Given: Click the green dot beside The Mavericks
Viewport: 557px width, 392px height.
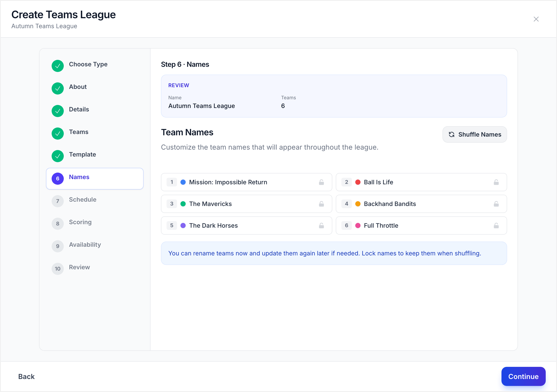Looking at the screenshot, I should (183, 204).
